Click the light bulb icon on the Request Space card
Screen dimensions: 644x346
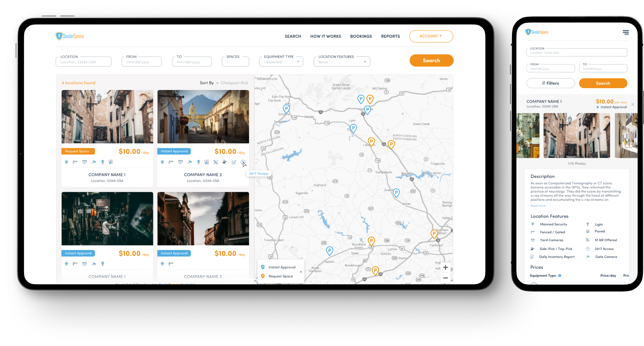point(103,162)
